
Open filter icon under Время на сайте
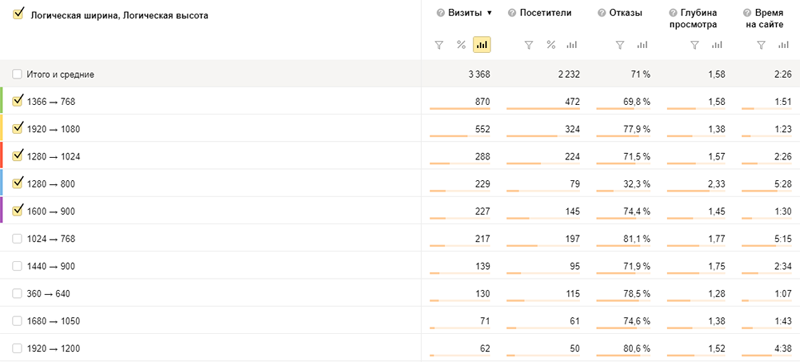coord(761,45)
